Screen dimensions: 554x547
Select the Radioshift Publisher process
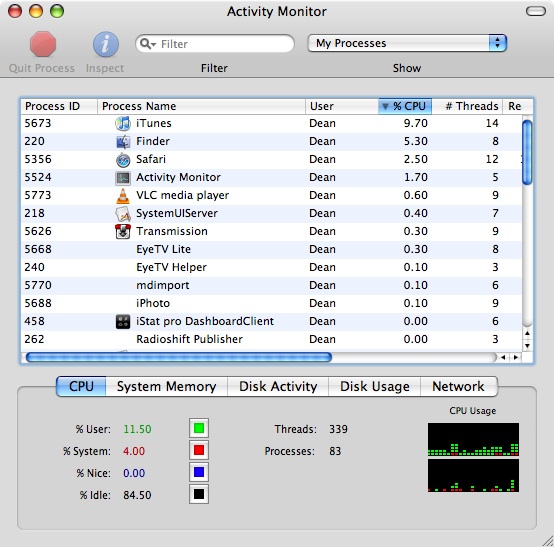point(189,340)
